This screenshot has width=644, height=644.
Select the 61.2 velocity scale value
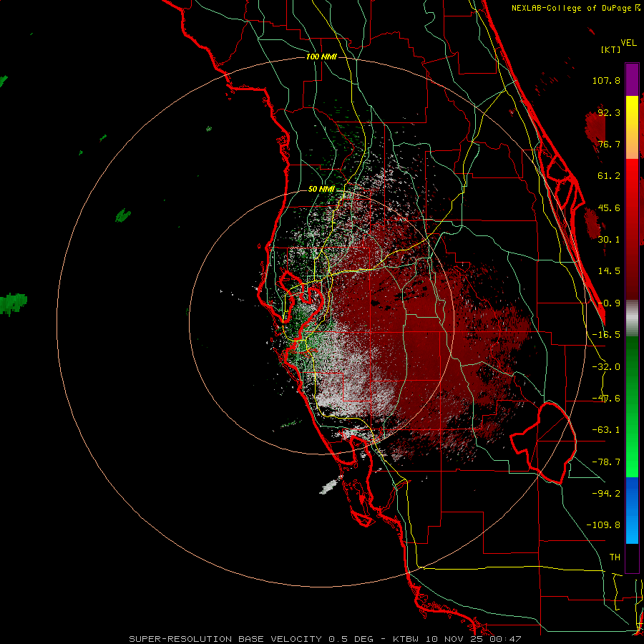(609, 176)
